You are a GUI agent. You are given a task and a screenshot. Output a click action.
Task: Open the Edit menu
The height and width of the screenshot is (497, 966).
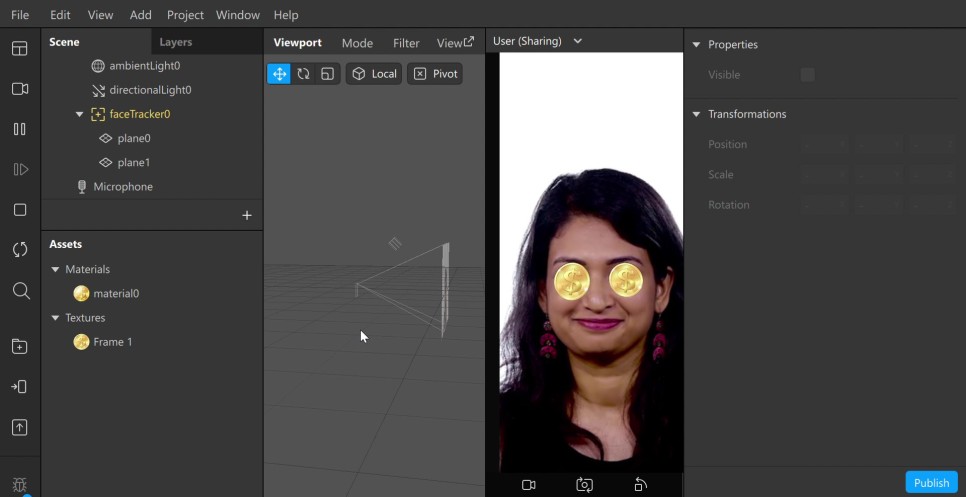tap(60, 15)
